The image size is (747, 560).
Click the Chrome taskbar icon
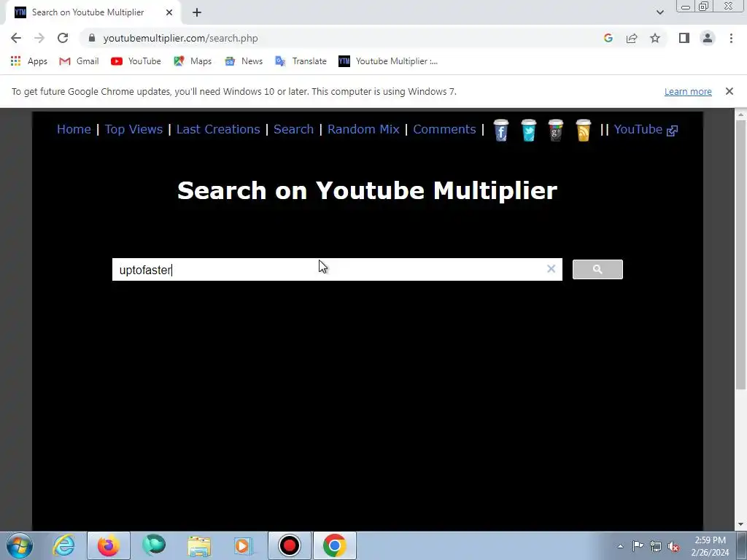coord(334,545)
